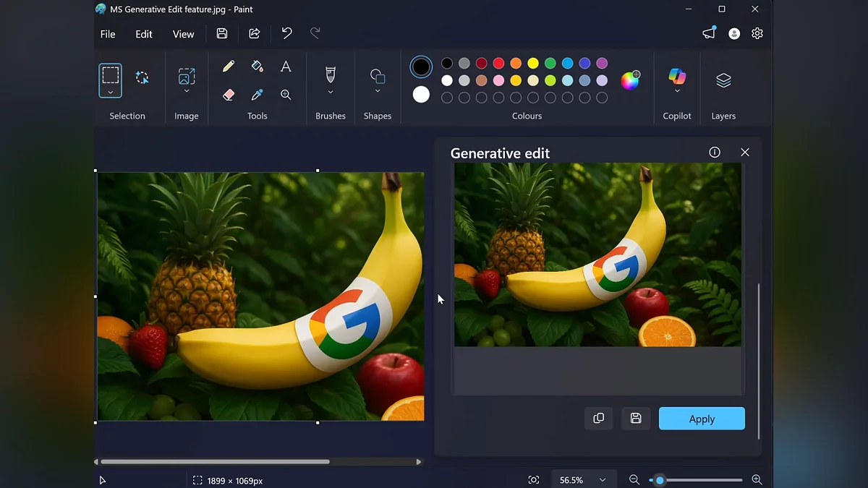Image resolution: width=868 pixels, height=488 pixels.
Task: Undo the last action
Action: [286, 33]
